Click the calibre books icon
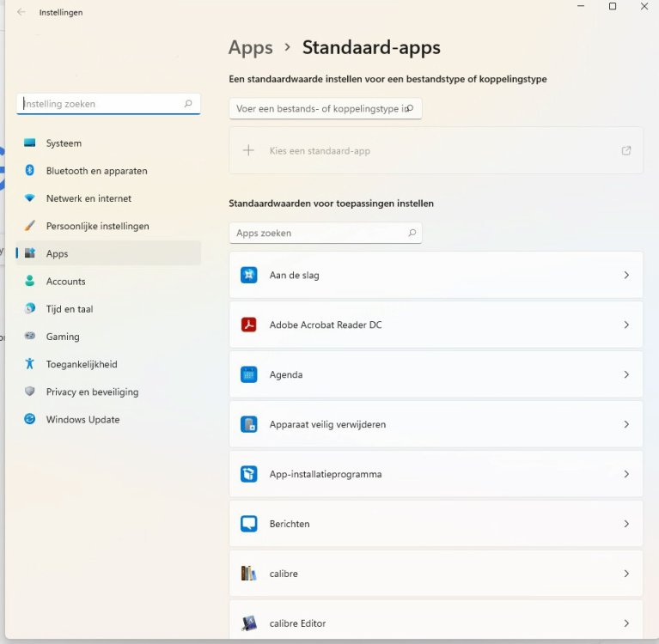Image resolution: width=659 pixels, height=644 pixels. click(x=249, y=574)
